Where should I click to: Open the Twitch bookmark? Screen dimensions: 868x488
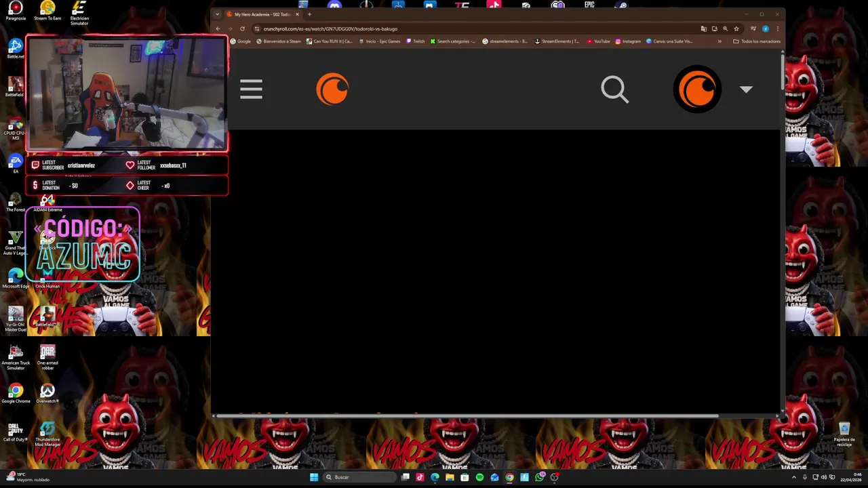pos(416,41)
